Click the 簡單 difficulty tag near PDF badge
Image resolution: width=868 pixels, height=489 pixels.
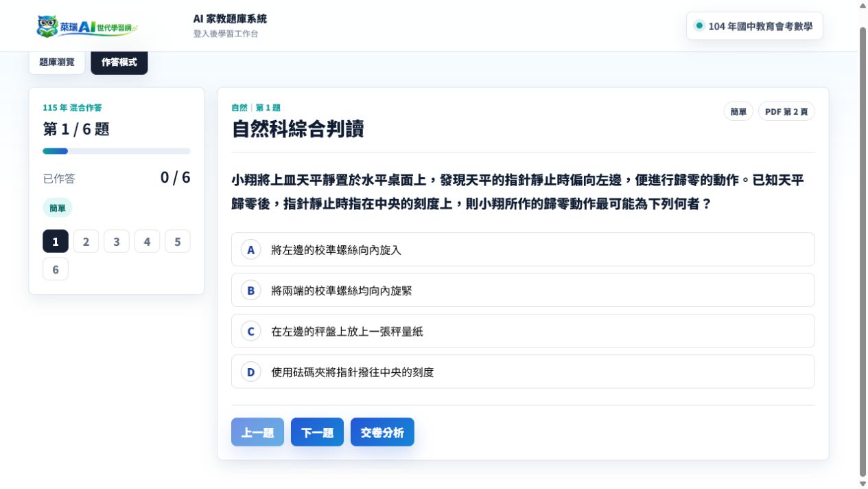(x=738, y=111)
